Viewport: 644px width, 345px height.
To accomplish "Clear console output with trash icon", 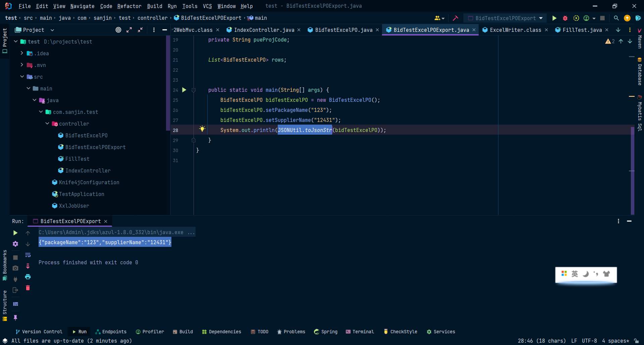I will pyautogui.click(x=28, y=288).
